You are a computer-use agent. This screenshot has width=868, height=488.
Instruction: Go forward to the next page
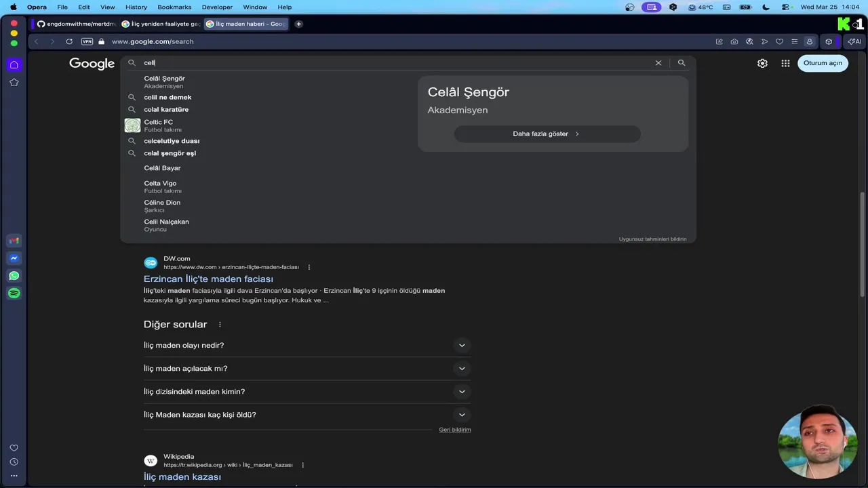pyautogui.click(x=52, y=41)
